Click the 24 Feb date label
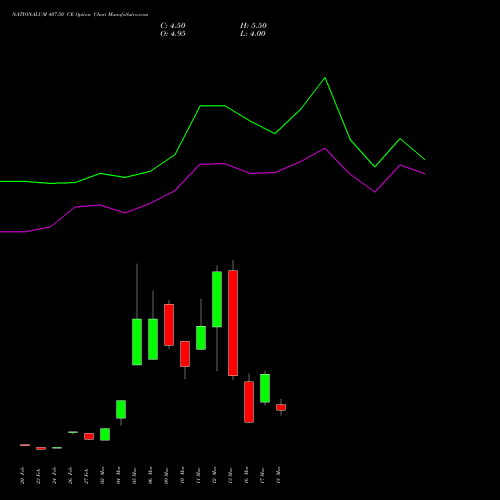The height and width of the screenshot is (500, 500). point(54,476)
